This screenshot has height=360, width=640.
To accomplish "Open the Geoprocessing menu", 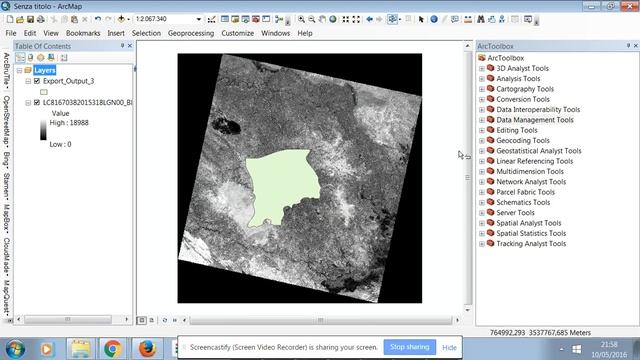I will coord(191,33).
